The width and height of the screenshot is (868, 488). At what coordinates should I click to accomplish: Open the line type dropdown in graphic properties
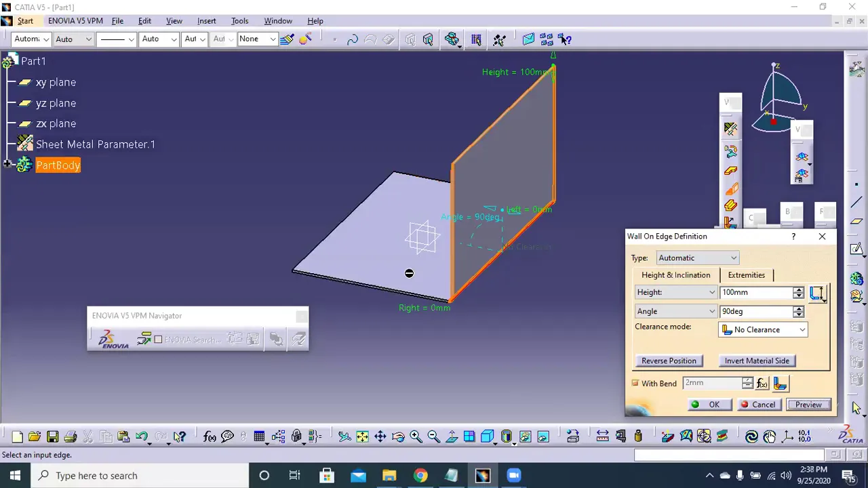tap(116, 39)
